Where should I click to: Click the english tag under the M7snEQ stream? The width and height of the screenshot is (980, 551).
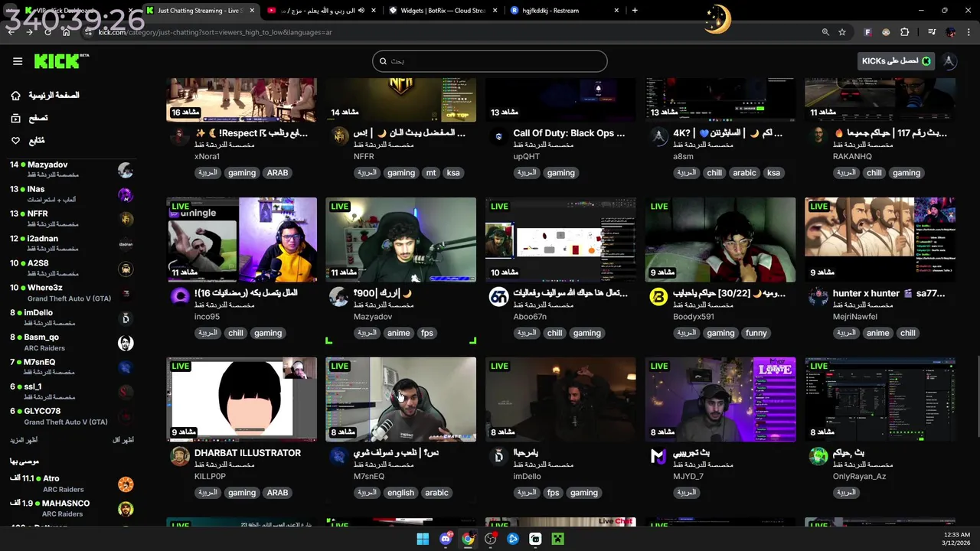pos(400,493)
